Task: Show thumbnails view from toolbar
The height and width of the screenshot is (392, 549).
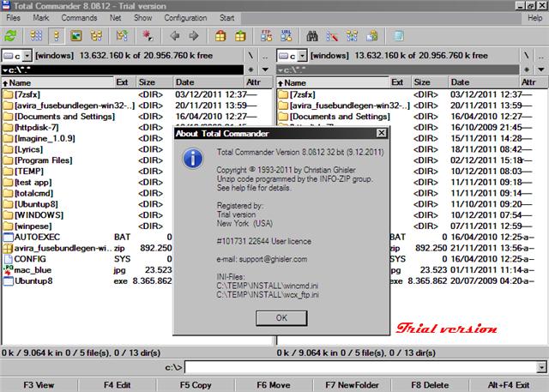Action: pyautogui.click(x=76, y=36)
